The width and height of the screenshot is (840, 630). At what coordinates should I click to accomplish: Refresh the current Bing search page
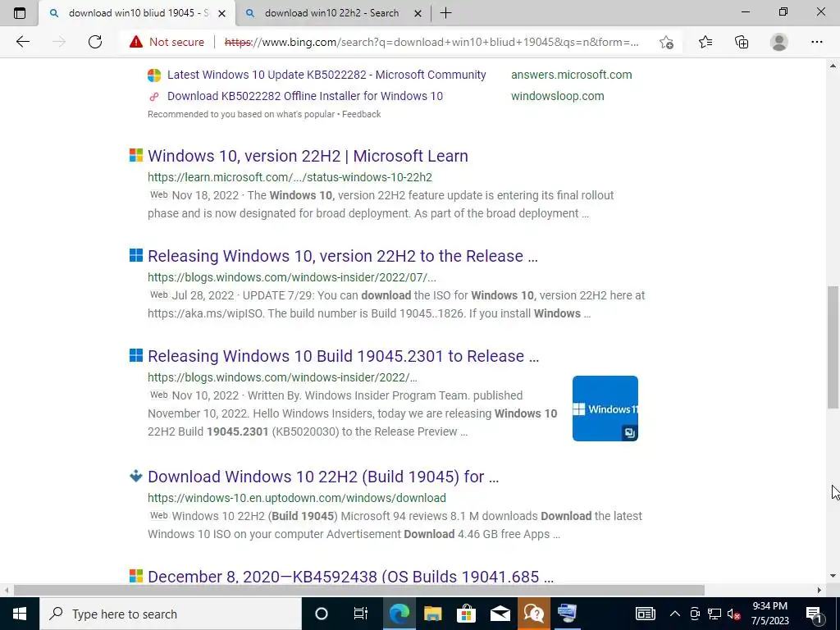tap(95, 42)
